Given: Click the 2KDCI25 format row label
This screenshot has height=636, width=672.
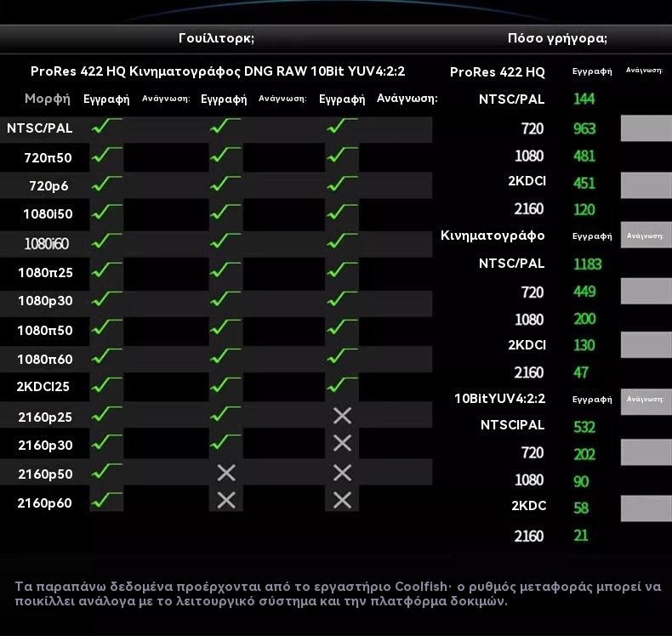Looking at the screenshot, I should pos(43,387).
